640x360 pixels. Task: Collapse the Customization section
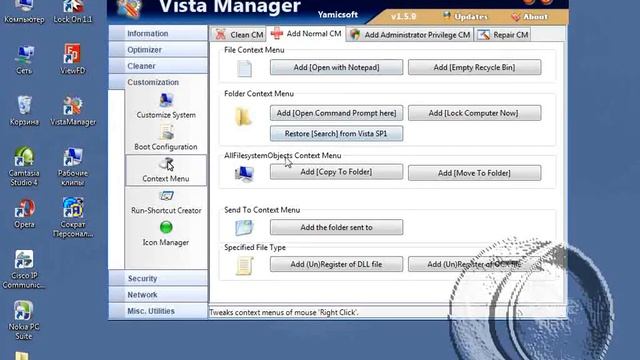(158, 82)
